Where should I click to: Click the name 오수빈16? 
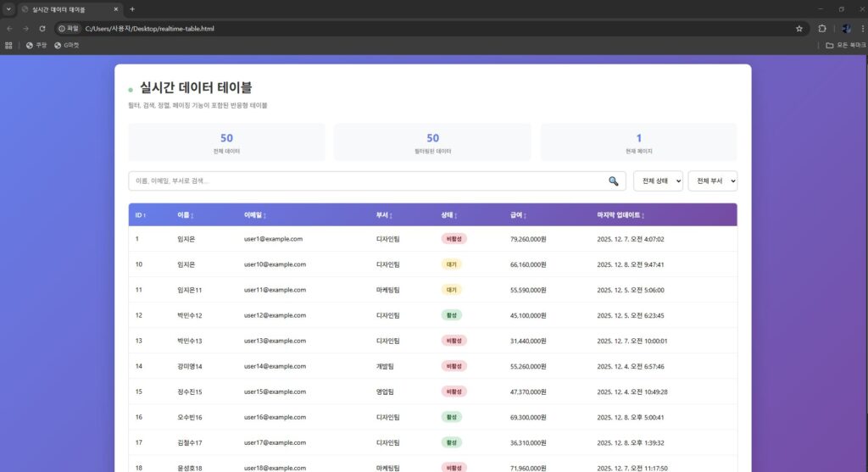[189, 417]
